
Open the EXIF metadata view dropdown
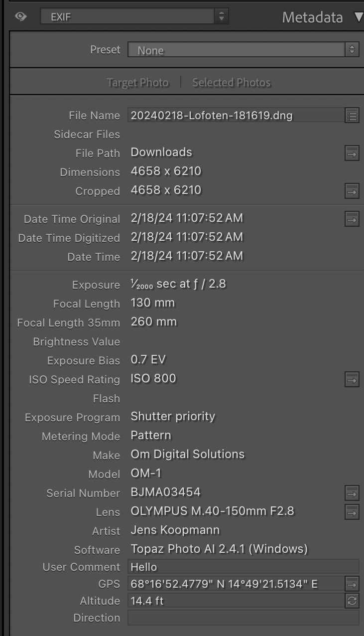(x=129, y=16)
